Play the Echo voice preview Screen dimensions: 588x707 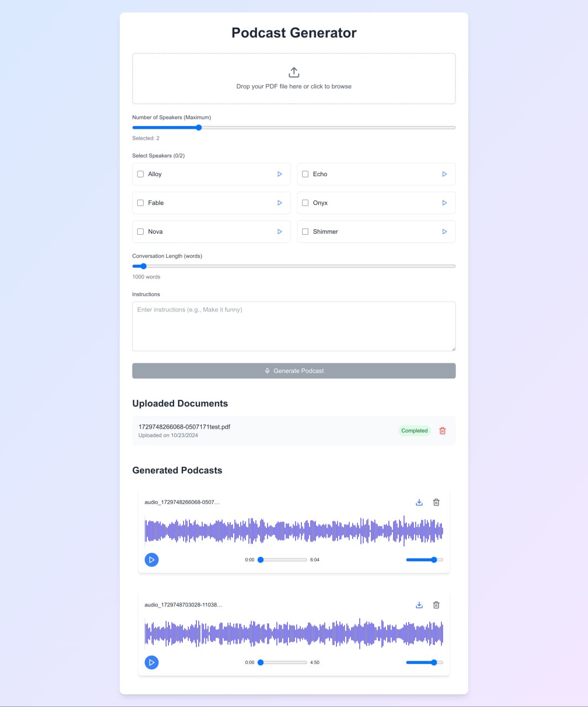[444, 174]
